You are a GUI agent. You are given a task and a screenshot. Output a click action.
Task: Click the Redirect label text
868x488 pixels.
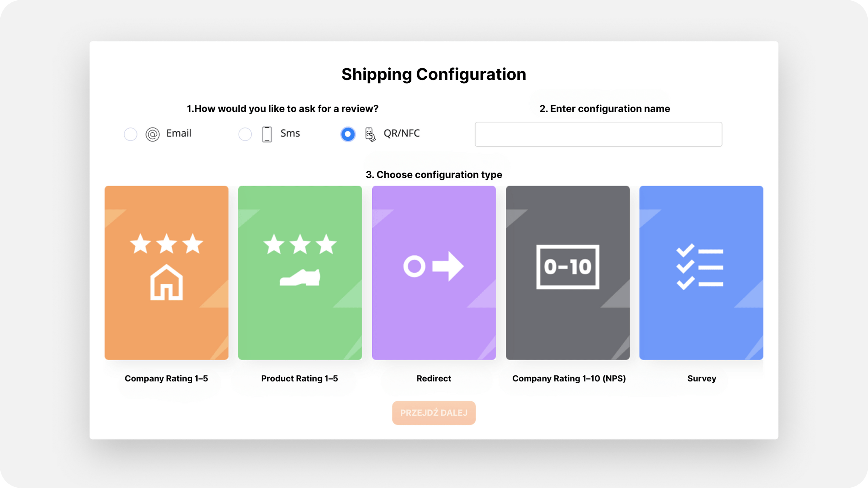point(434,378)
